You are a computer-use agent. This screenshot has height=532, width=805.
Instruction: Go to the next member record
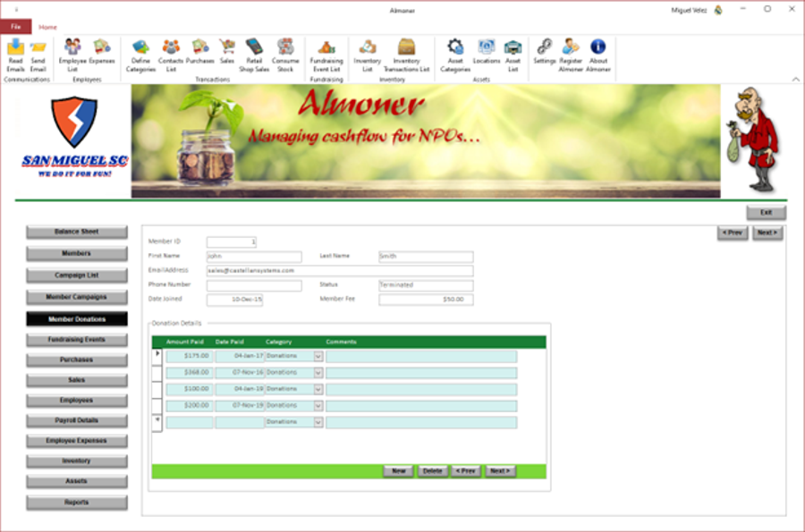pos(767,232)
